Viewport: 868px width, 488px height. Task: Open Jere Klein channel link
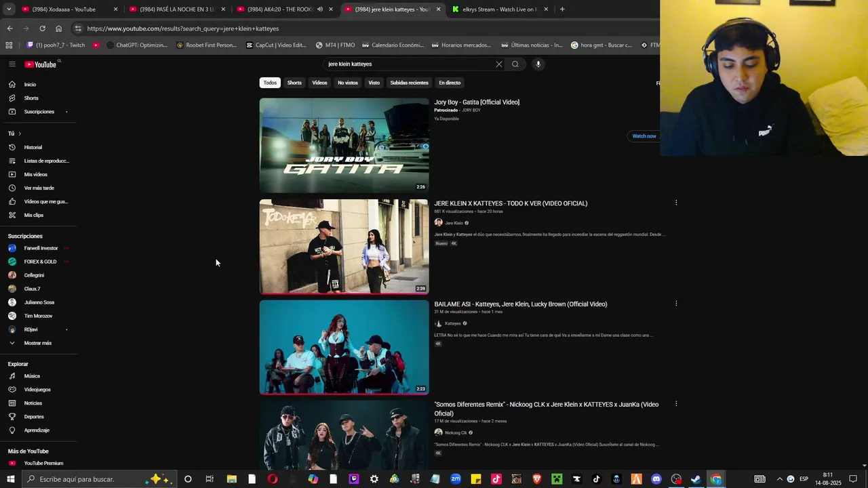pos(454,223)
